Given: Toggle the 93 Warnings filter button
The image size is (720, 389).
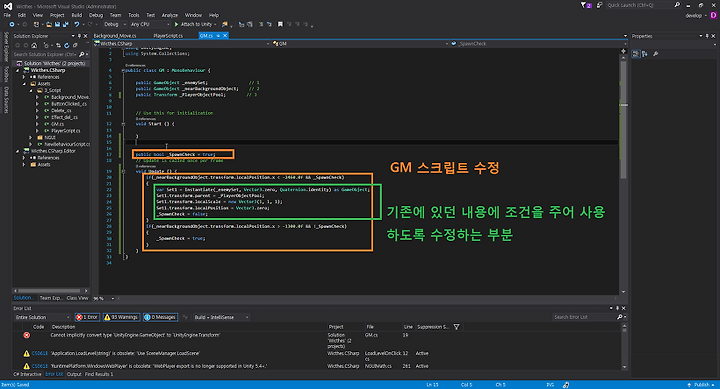Looking at the screenshot, I should pyautogui.click(x=121, y=317).
